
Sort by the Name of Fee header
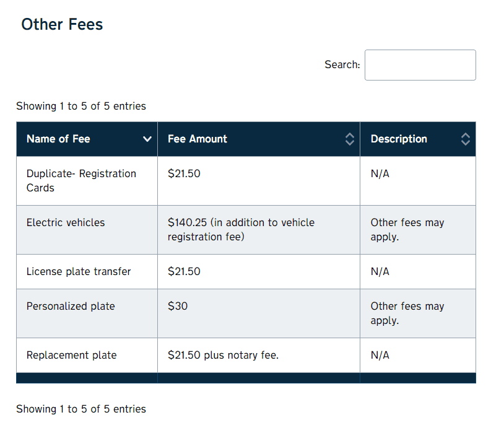pos(87,139)
